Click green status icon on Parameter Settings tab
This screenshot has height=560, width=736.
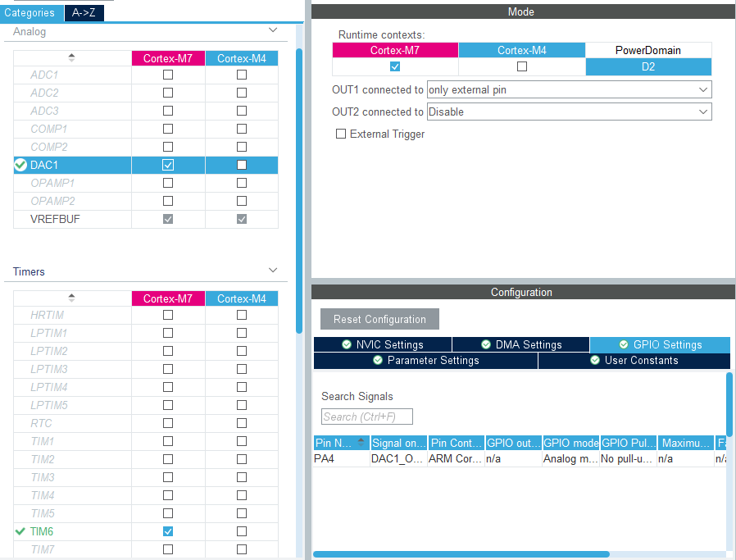[378, 360]
